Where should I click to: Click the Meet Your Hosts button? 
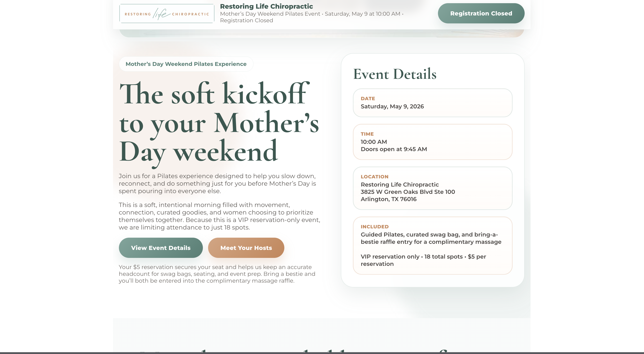pyautogui.click(x=246, y=248)
